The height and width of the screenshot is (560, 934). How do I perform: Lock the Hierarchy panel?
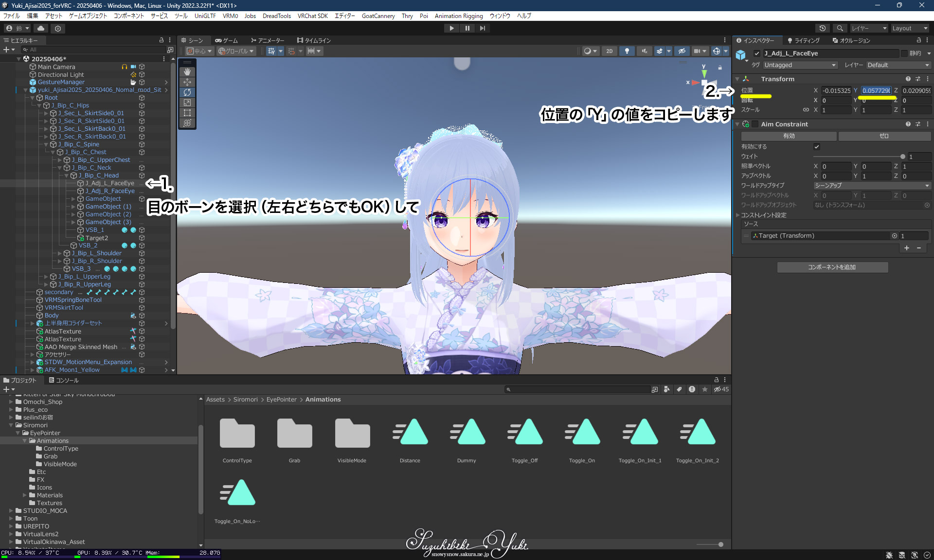pos(162,40)
